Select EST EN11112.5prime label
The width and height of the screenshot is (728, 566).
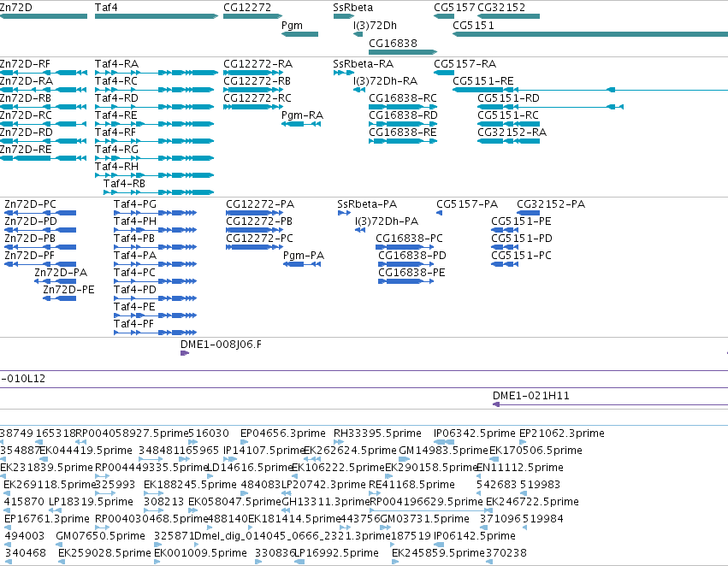(x=520, y=468)
